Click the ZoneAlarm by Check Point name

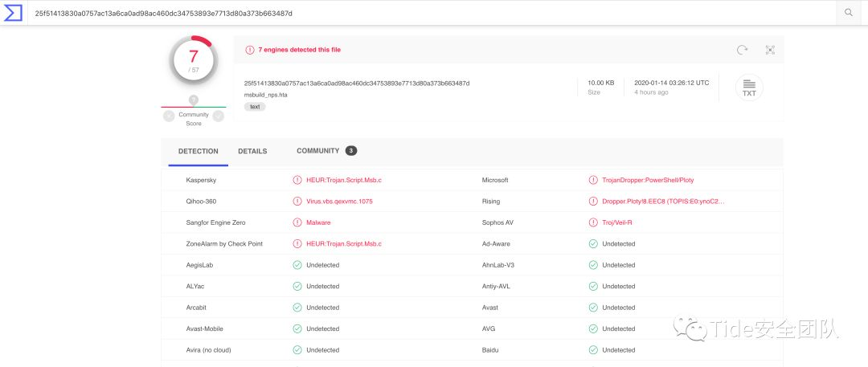224,243
